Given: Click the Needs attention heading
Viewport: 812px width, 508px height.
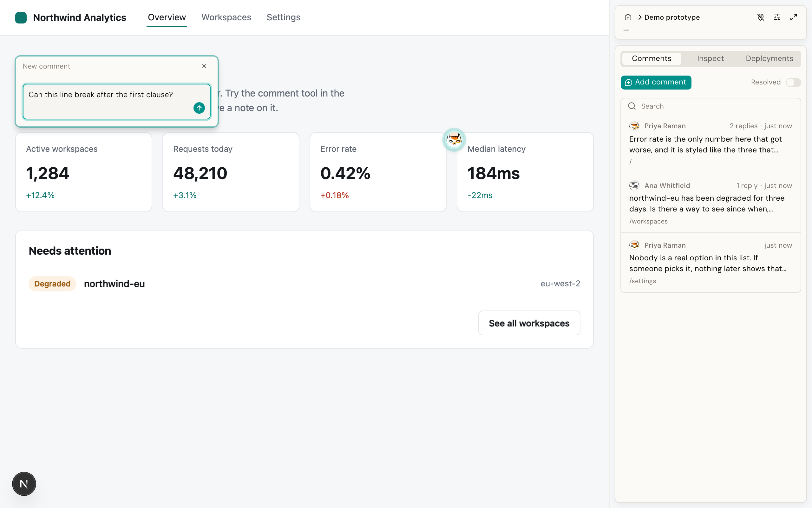Looking at the screenshot, I should 70,251.
